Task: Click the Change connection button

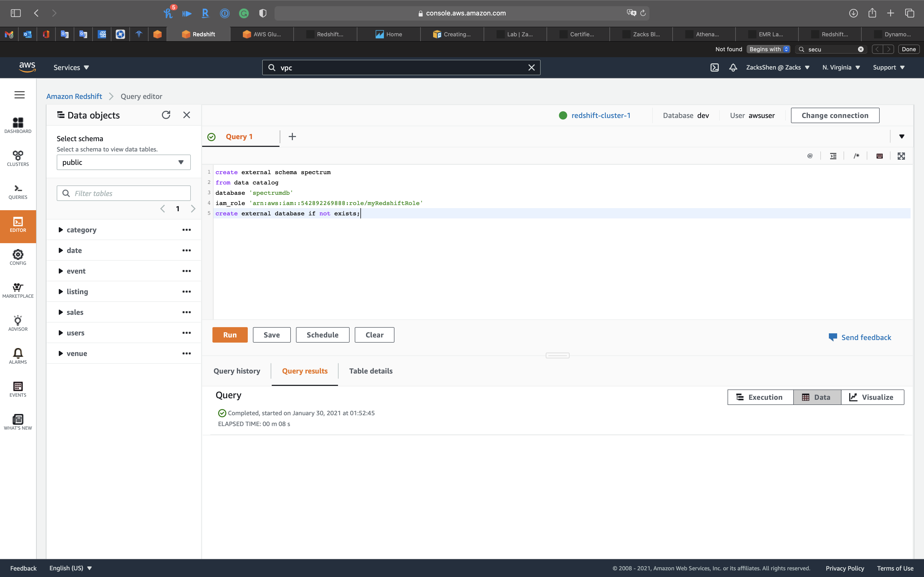Action: (835, 115)
